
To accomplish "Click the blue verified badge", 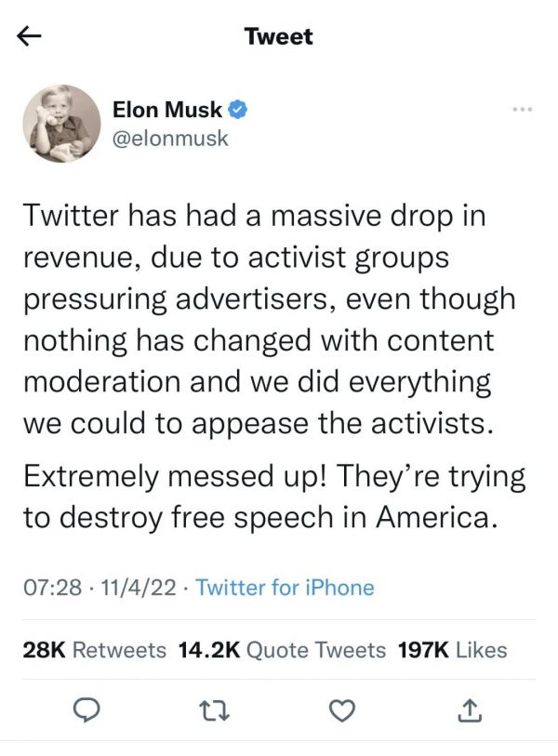I will 237,110.
